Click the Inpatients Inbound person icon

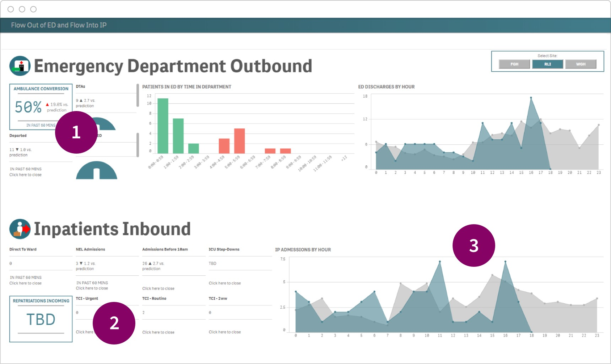click(20, 229)
